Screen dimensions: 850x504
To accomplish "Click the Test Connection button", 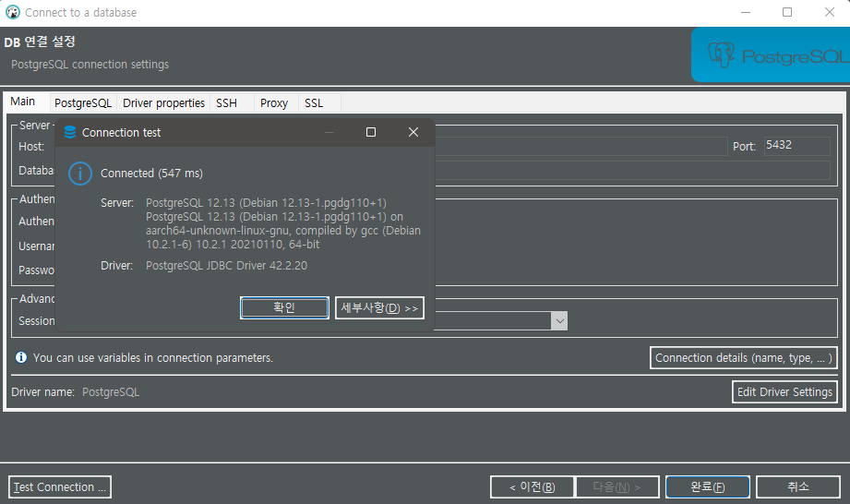I will point(60,486).
